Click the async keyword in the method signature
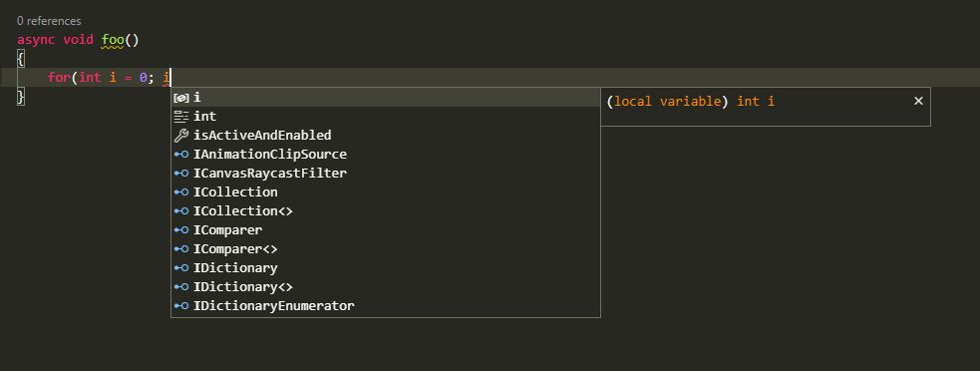This screenshot has width=980, height=371. click(36, 40)
